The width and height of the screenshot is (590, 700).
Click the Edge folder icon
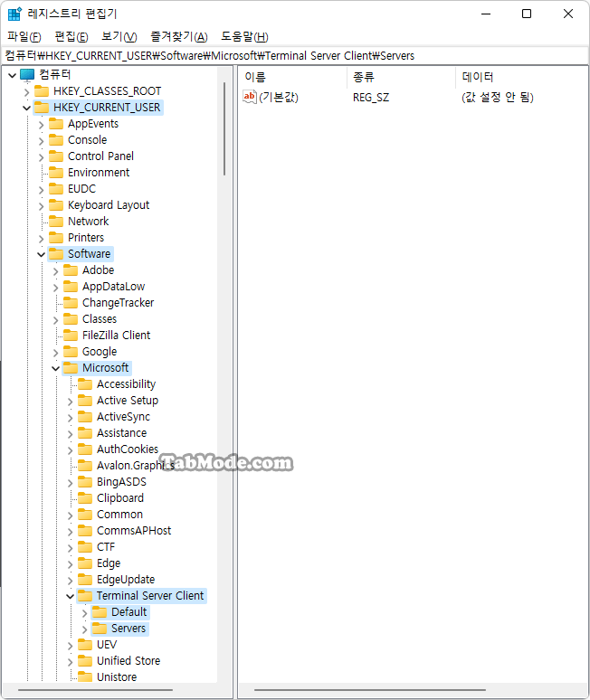85,563
